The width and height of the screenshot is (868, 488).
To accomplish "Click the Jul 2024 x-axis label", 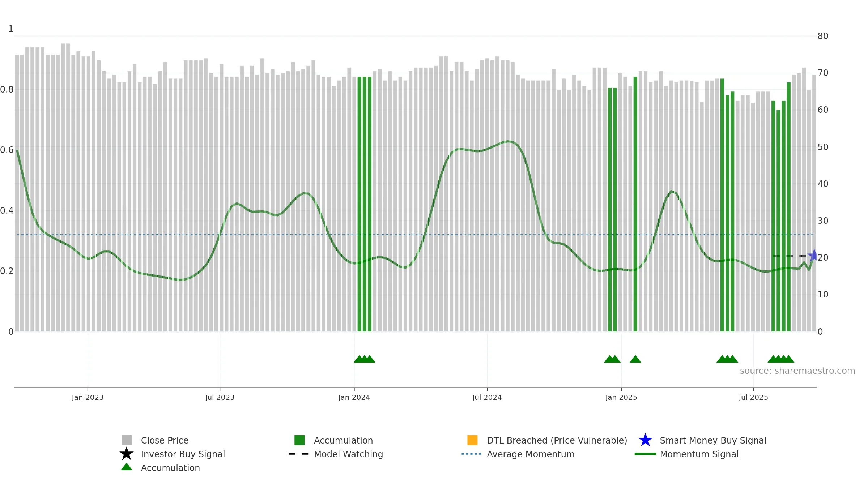I will [x=487, y=398].
